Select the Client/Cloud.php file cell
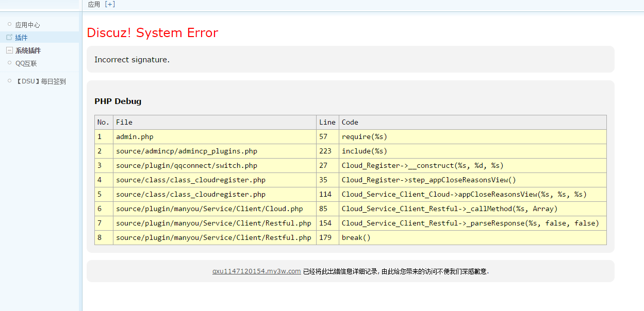This screenshot has height=311, width=644. pos(214,209)
